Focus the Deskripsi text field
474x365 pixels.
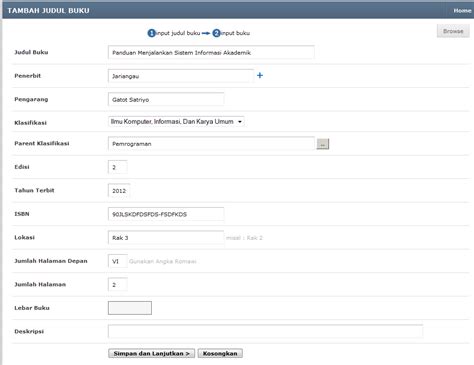[x=265, y=331]
